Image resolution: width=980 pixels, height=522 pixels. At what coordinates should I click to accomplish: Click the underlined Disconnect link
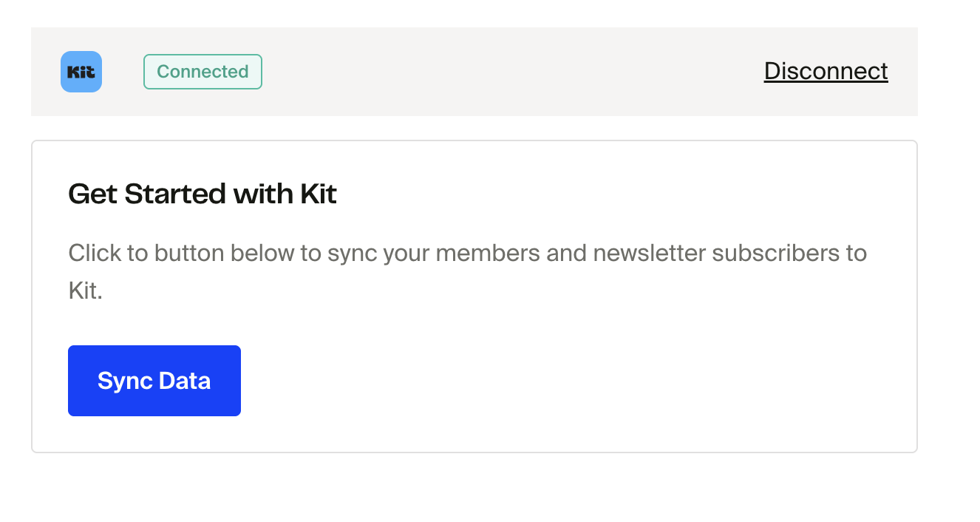(826, 71)
